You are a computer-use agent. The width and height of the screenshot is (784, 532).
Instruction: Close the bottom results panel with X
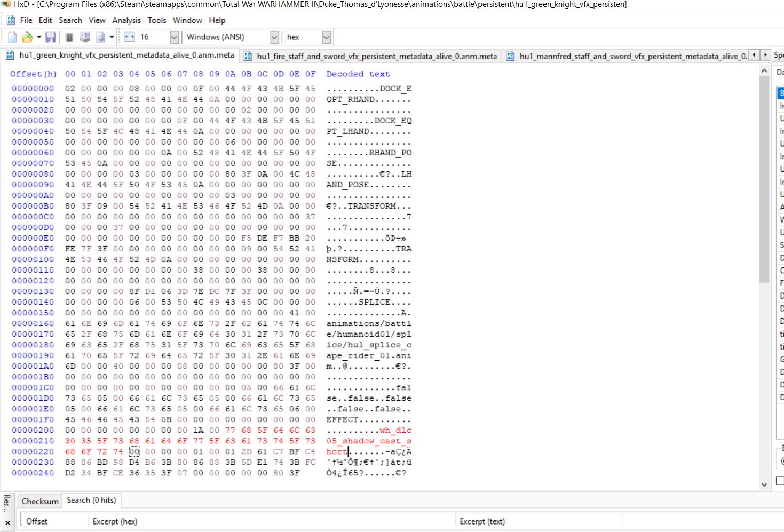[x=7, y=522]
